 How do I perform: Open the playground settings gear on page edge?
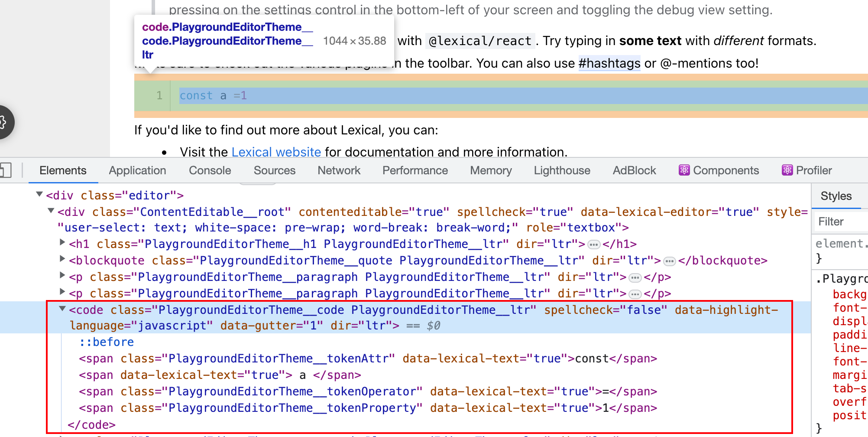3,122
